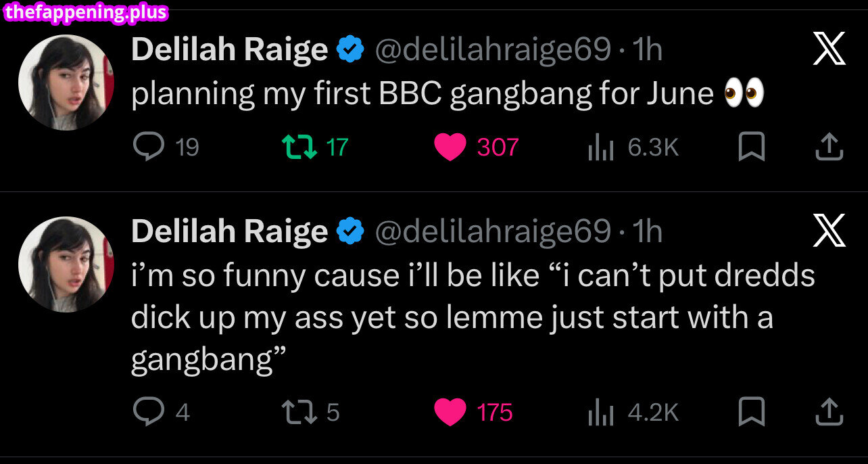The image size is (868, 464).
Task: Open the profile picture on the second post
Action: coord(66,264)
